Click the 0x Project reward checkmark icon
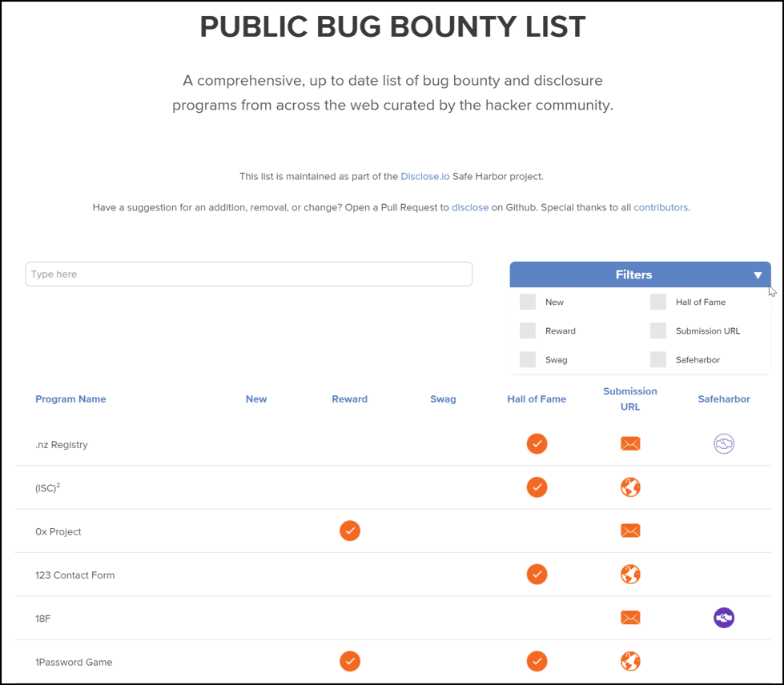The image size is (784, 685). click(350, 531)
